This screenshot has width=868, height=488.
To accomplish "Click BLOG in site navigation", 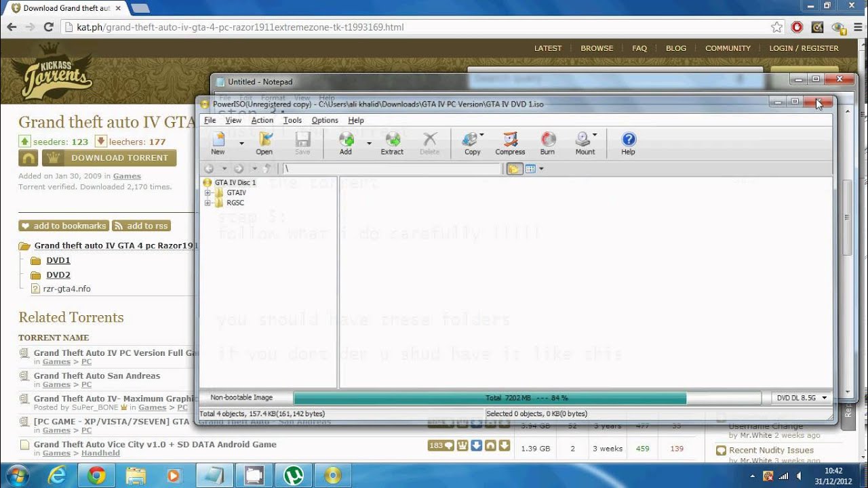I will (676, 48).
